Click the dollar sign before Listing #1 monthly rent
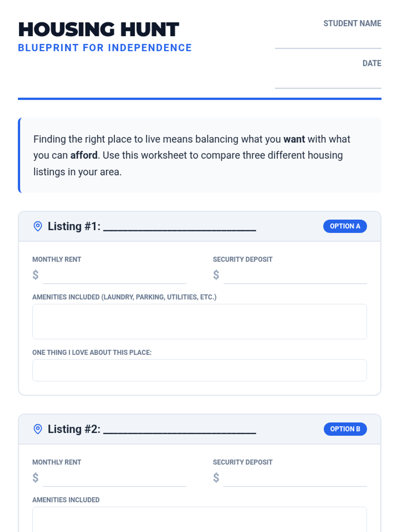Viewport: 399px width, 532px height. point(36,275)
